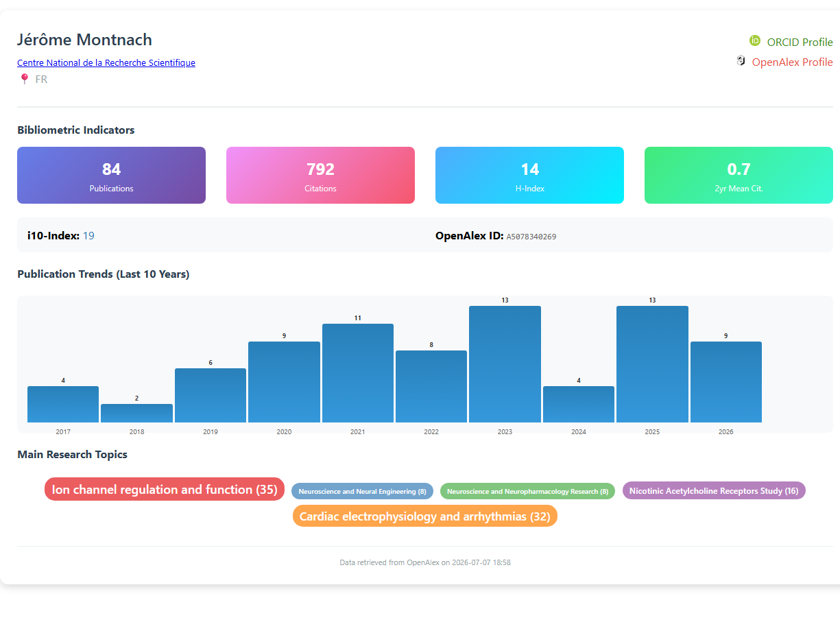Click the author name Jérôme Montnach
This screenshot has height=620, width=840.
84,40
